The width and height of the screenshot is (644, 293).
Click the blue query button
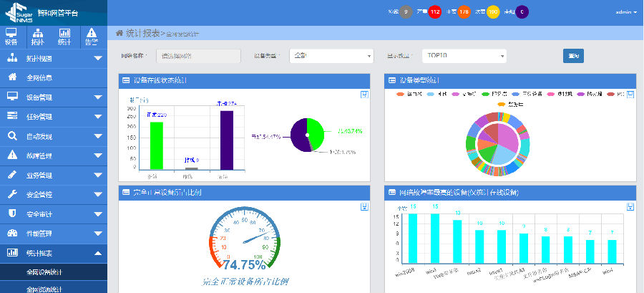pyautogui.click(x=573, y=56)
